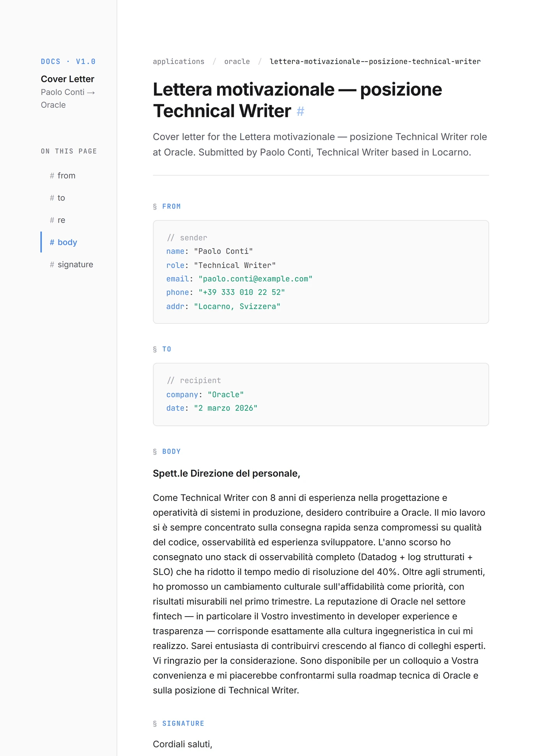Viewport: 535px width, 756px height.
Task: Click the # anchor icon beside the page title
Action: click(x=300, y=111)
